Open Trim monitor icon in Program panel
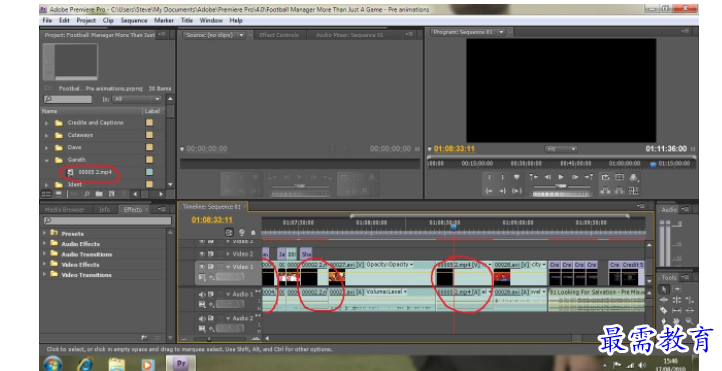The image size is (722, 371). [634, 191]
